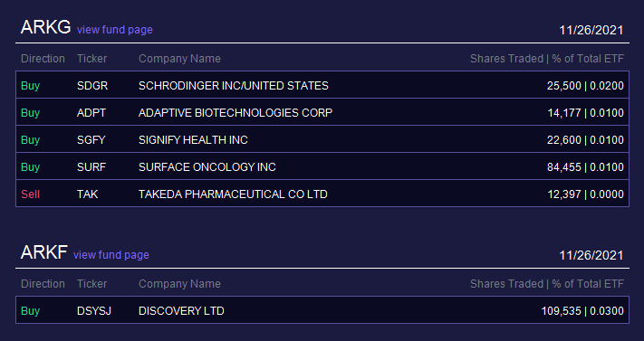Click the Ticker column header in ARKF table
This screenshot has width=644, height=341.
pyautogui.click(x=92, y=283)
